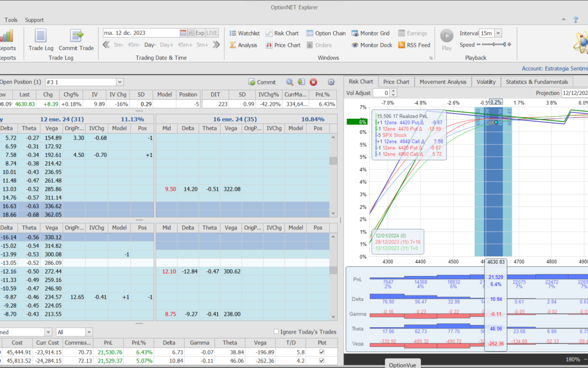The image size is (588, 368).
Task: Open position settings gear icon
Action: click(331, 82)
